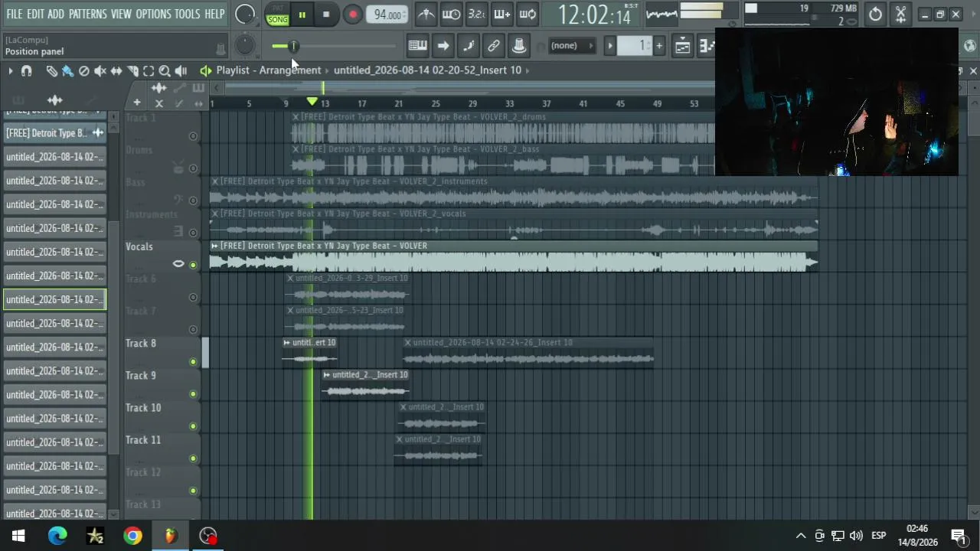
Task: Click the plus icon in the picker header
Action: [137, 103]
